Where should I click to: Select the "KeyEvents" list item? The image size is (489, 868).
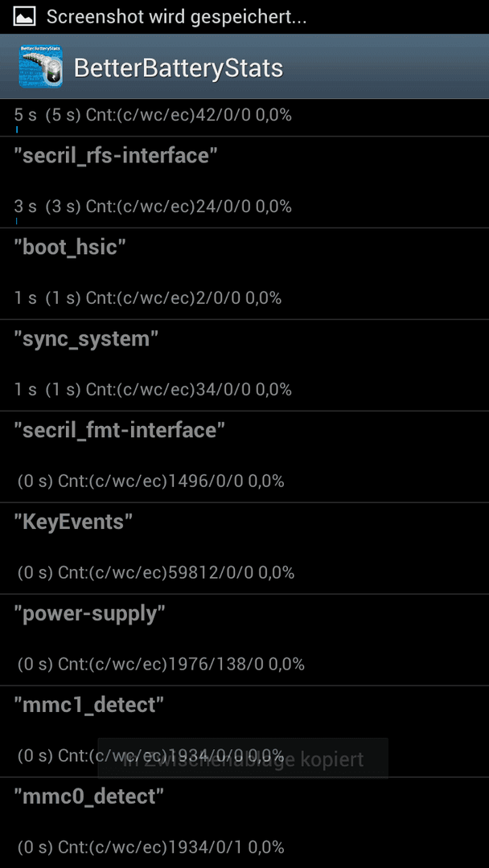(x=244, y=549)
